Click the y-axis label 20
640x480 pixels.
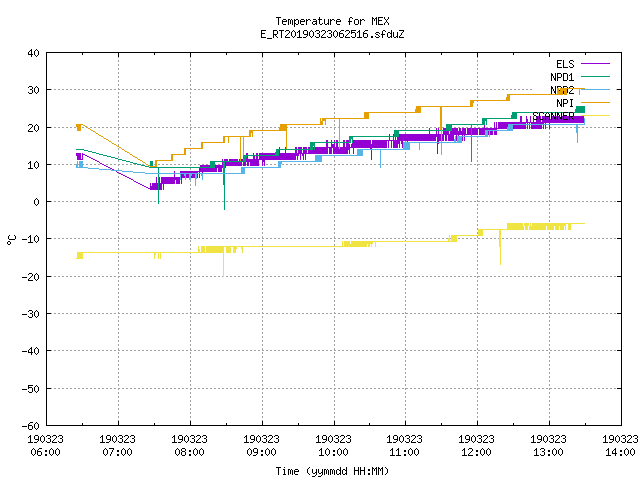[33, 128]
